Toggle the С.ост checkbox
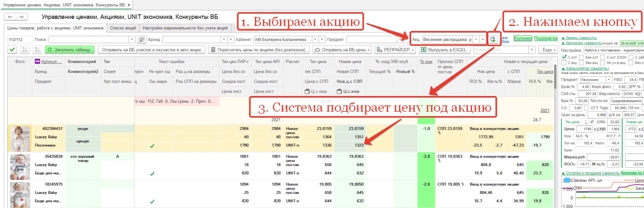The height and width of the screenshot is (208, 644). [564, 57]
